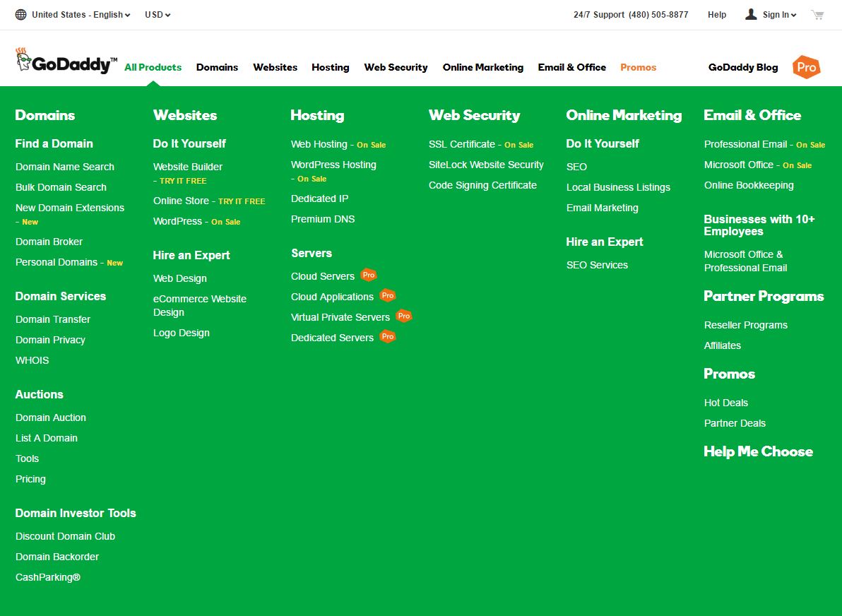Click Pro badge beside Virtual Private Servers
The image size is (842, 616).
(403, 316)
